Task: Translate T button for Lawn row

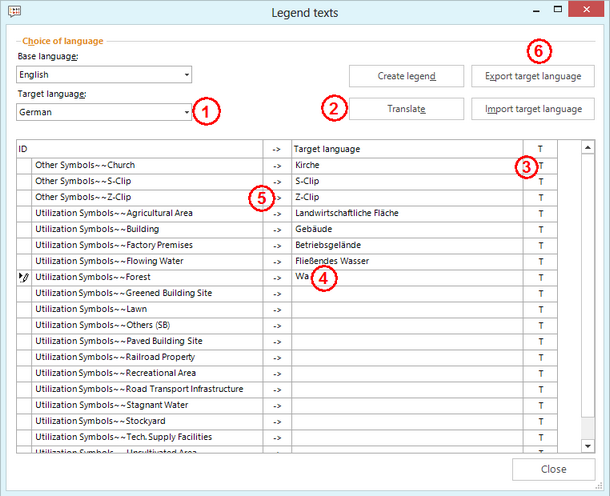Action: [540, 310]
